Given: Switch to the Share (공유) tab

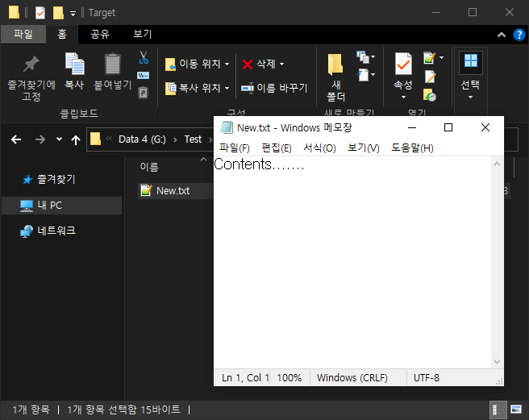Looking at the screenshot, I should [x=100, y=35].
